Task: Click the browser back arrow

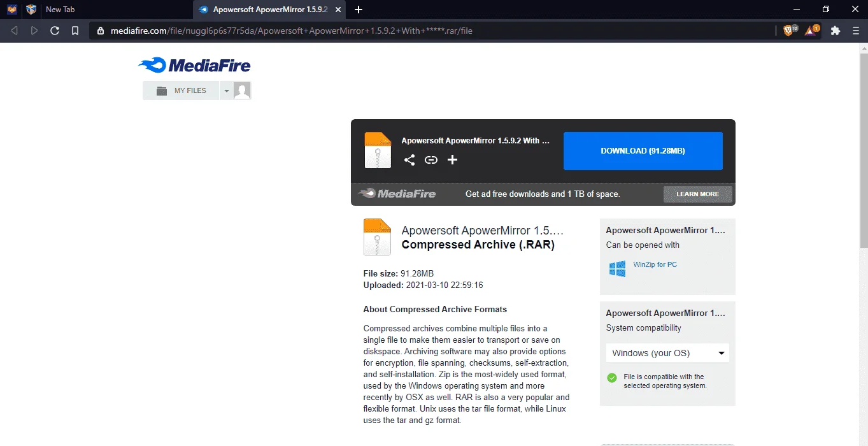Action: click(x=14, y=31)
